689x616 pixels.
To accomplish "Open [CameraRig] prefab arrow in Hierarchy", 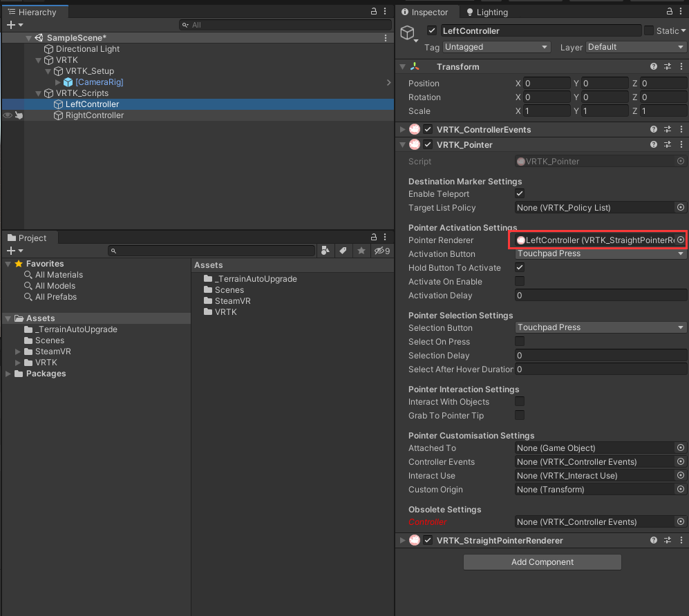I will point(388,82).
